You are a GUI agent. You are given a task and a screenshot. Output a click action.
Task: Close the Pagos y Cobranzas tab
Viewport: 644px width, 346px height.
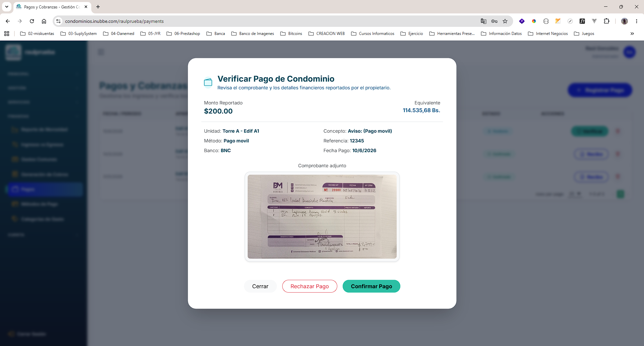(x=86, y=7)
